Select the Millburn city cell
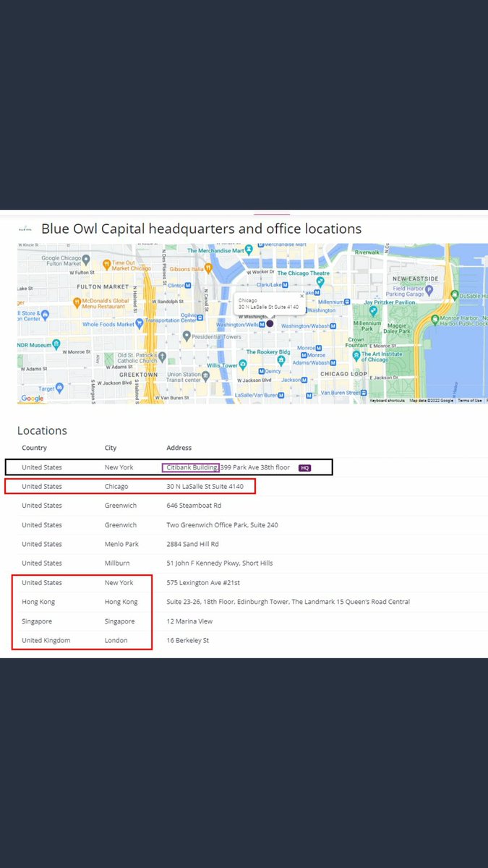This screenshot has height=868, width=488. [117, 563]
